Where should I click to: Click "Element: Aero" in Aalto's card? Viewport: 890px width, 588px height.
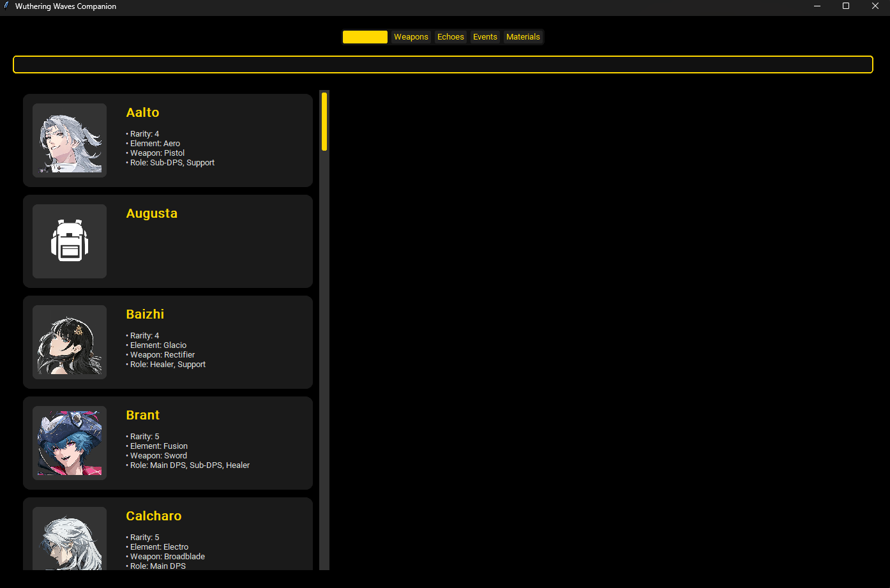click(x=153, y=144)
